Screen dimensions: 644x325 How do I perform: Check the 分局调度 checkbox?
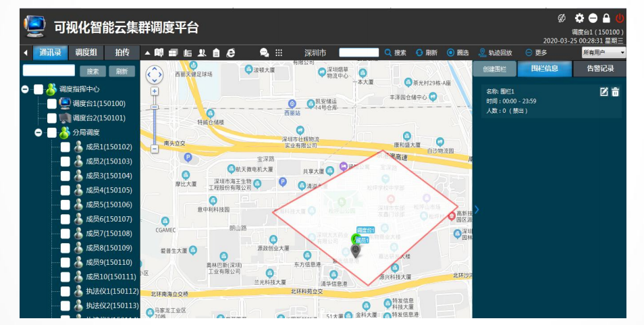(x=52, y=132)
